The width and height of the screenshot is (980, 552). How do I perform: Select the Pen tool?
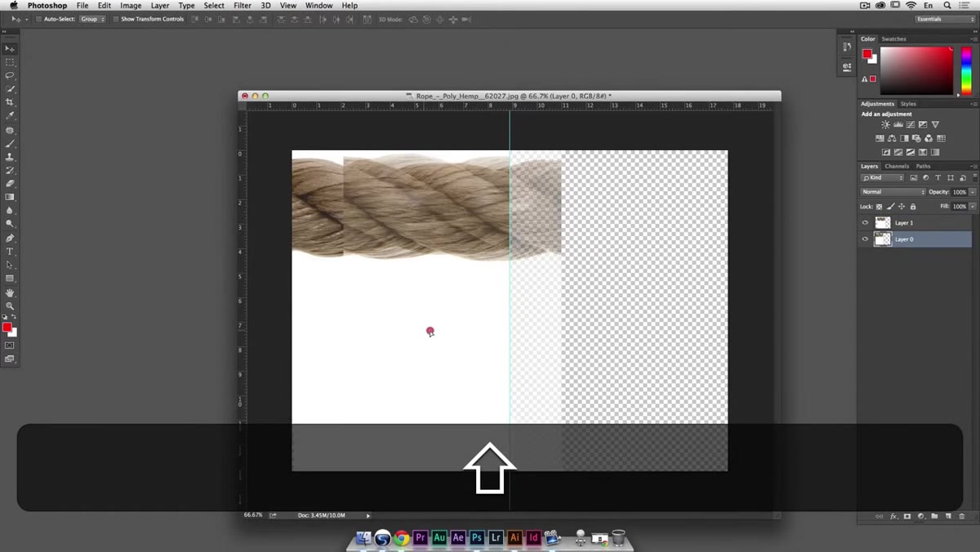point(10,238)
